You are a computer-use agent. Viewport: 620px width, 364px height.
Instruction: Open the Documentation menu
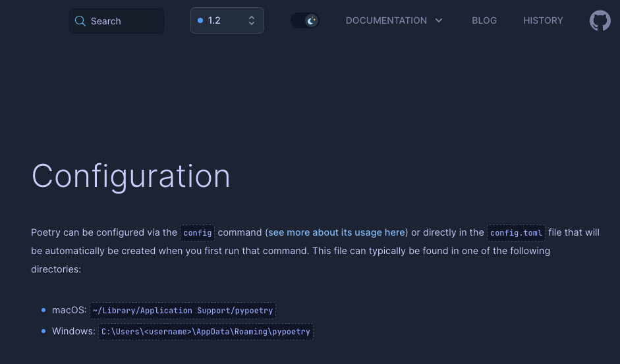(x=386, y=20)
